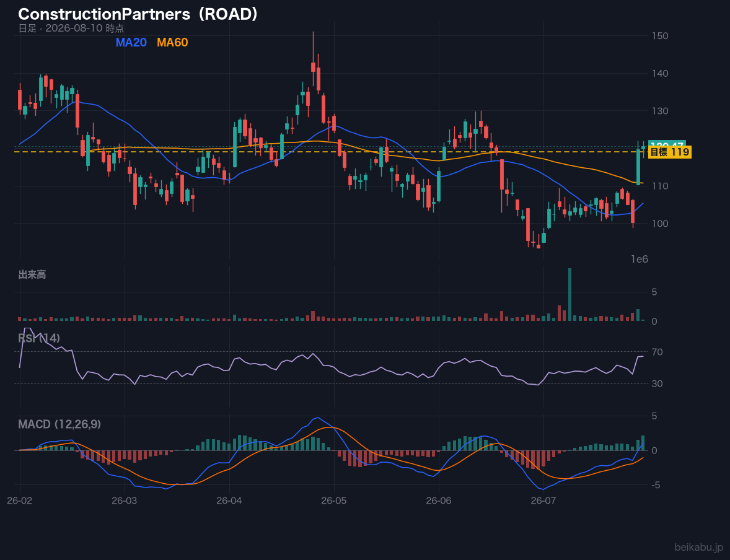Click the 26-07 date axis label
The image size is (730, 560).
pyautogui.click(x=543, y=501)
